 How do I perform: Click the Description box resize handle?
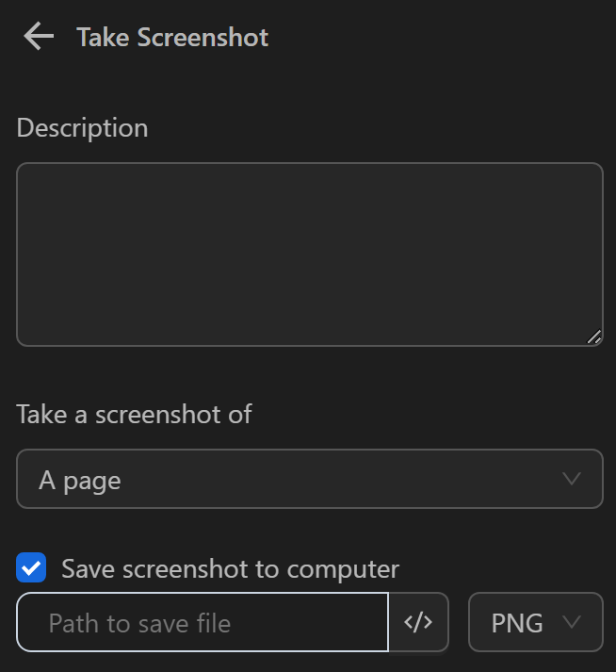(594, 336)
